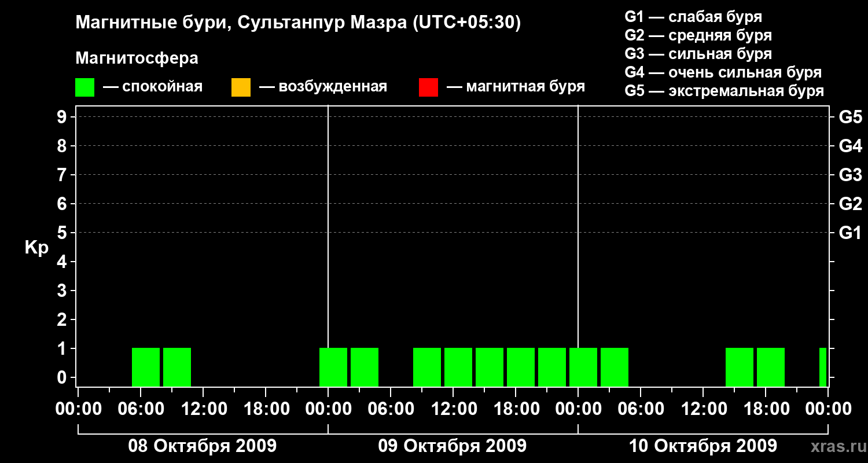
Task: Click the red 'магнитная буря' legend swatch
Action: pyautogui.click(x=428, y=87)
